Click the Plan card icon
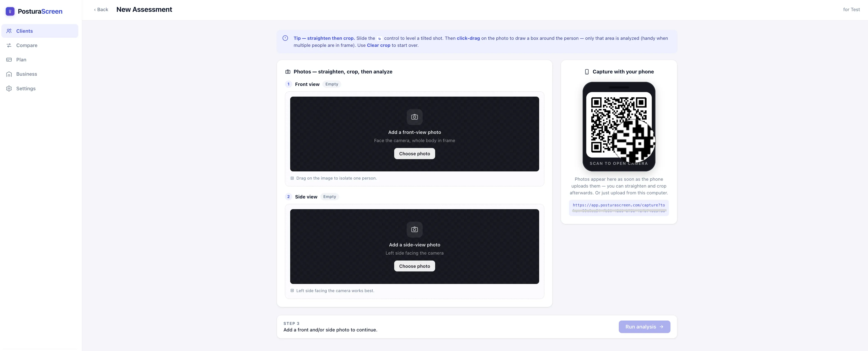The width and height of the screenshot is (868, 351). (9, 60)
